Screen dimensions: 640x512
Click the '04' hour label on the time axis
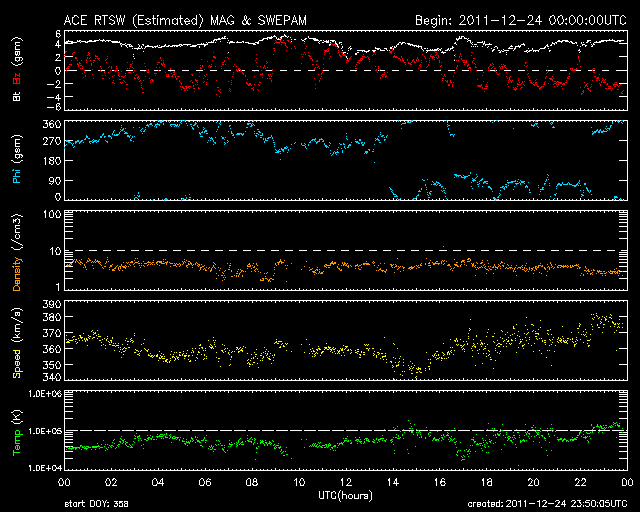(158, 483)
